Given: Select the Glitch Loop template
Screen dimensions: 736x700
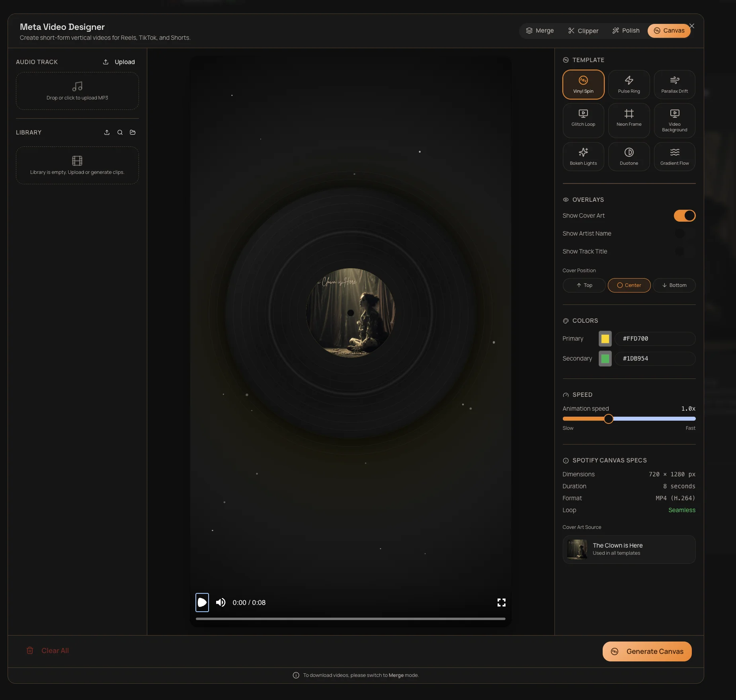Looking at the screenshot, I should click(583, 121).
